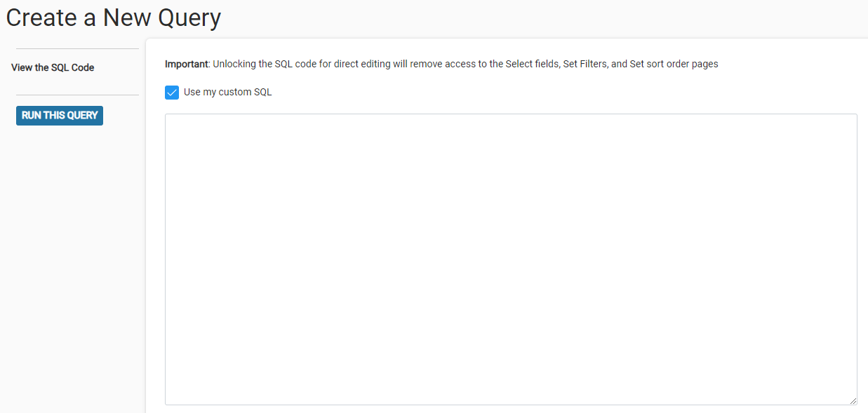Screen dimensions: 868x413
Task: Click the white checkmark icon in the blue box
Action: (172, 93)
